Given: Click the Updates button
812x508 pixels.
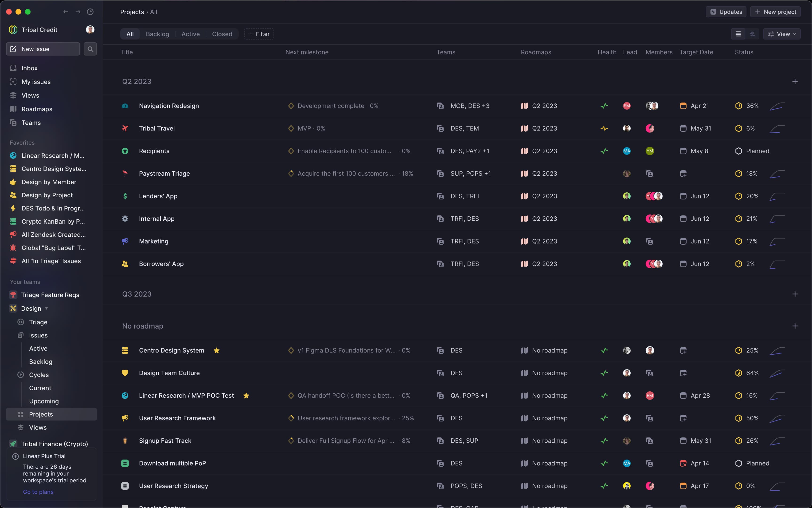Looking at the screenshot, I should pyautogui.click(x=726, y=12).
